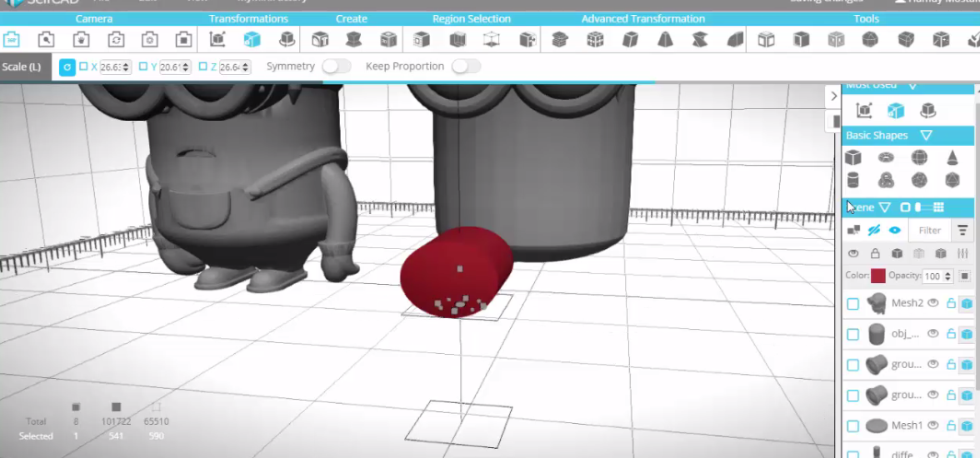980x458 pixels.
Task: Add a cone from Basic Shapes
Action: coord(952,157)
